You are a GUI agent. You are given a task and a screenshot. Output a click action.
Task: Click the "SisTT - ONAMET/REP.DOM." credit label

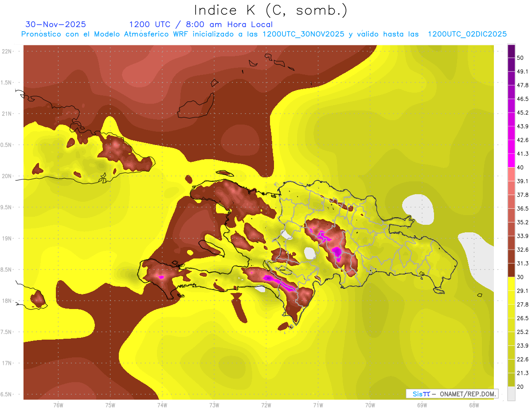pos(451,394)
